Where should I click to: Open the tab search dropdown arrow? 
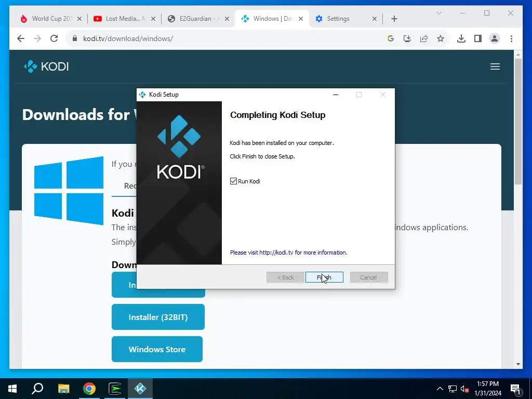coord(438,13)
